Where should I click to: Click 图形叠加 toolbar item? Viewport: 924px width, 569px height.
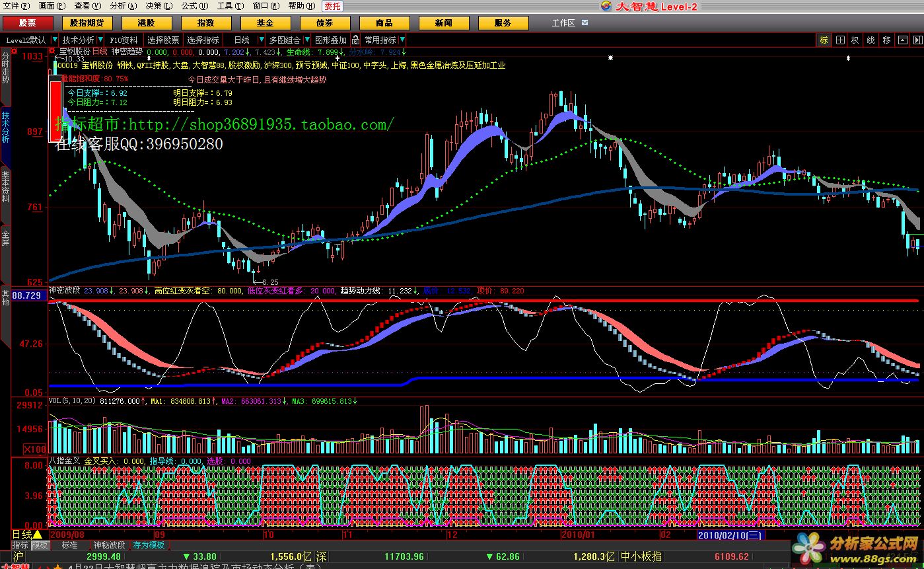(331, 40)
